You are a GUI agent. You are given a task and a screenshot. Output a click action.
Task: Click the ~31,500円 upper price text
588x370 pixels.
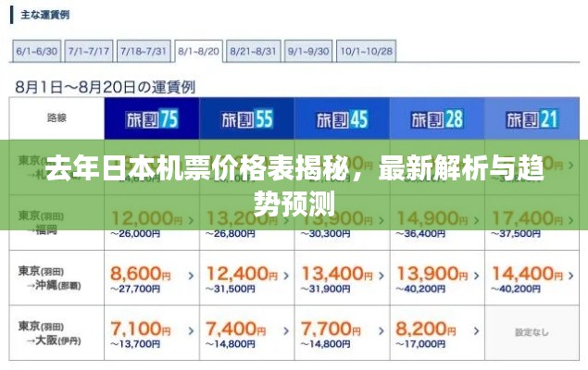231,290
